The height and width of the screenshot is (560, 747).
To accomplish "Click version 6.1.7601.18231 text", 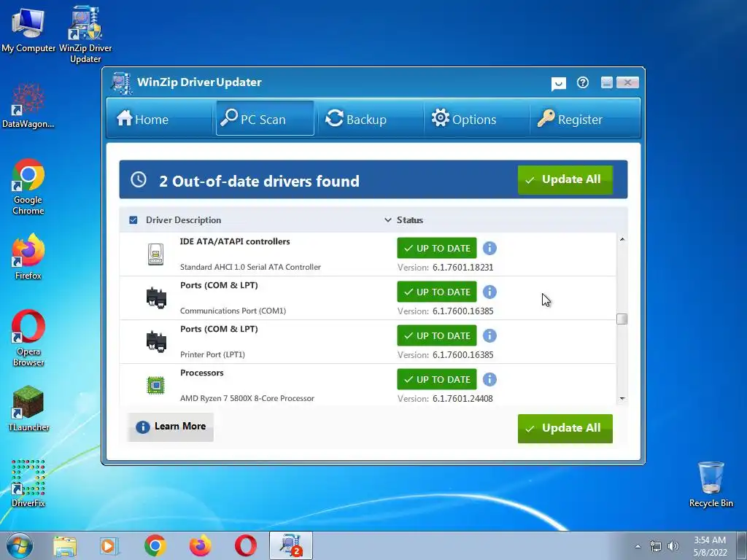I will [x=462, y=267].
